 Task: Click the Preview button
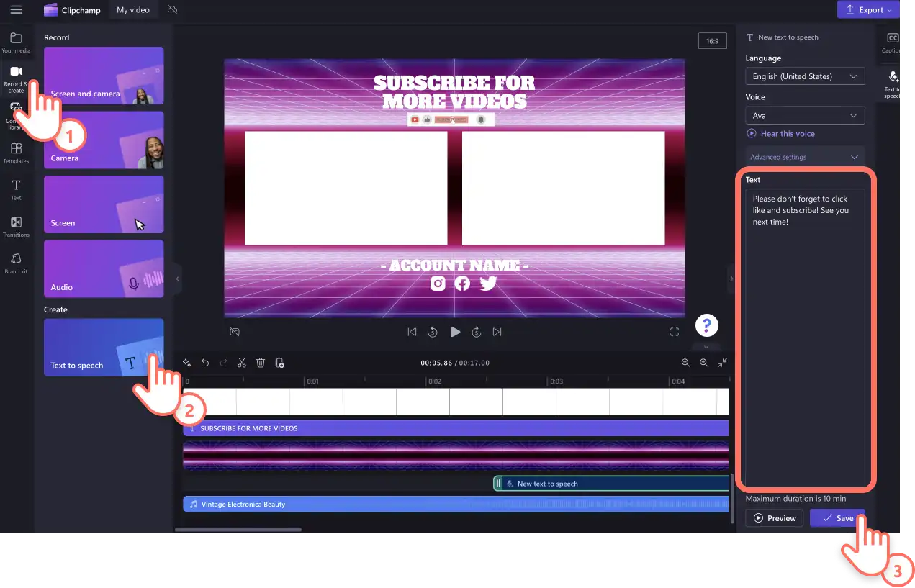(x=775, y=518)
